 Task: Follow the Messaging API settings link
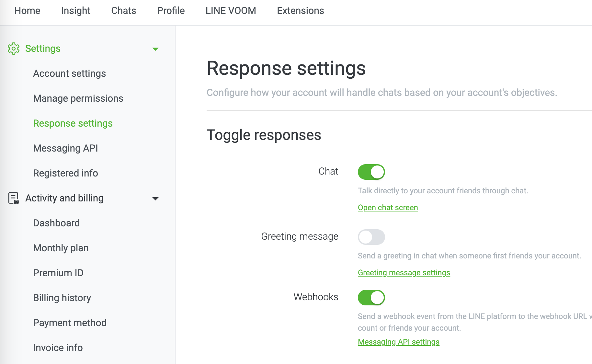click(x=398, y=342)
